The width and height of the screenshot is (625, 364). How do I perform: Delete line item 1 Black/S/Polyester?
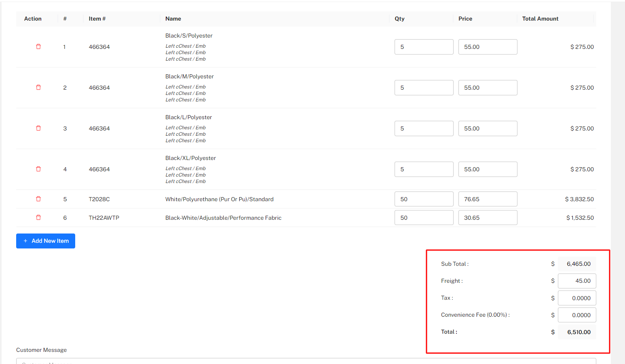coord(38,47)
